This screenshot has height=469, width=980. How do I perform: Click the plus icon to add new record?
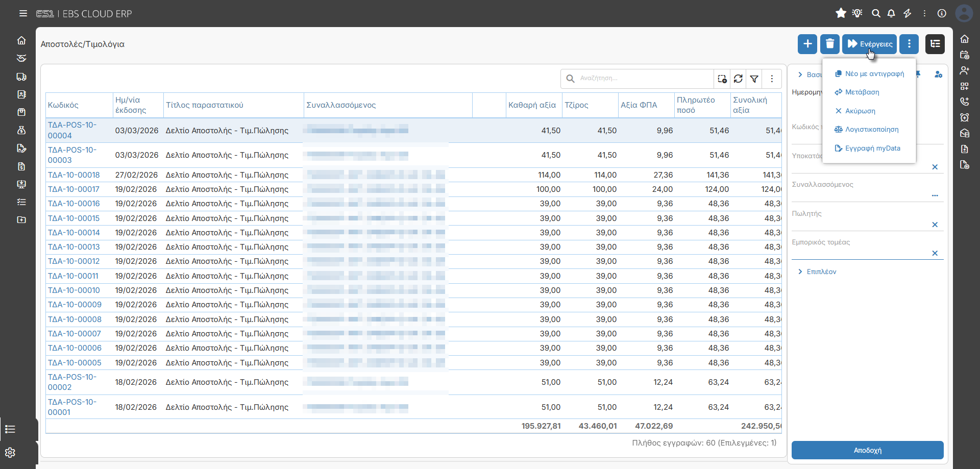pos(807,44)
